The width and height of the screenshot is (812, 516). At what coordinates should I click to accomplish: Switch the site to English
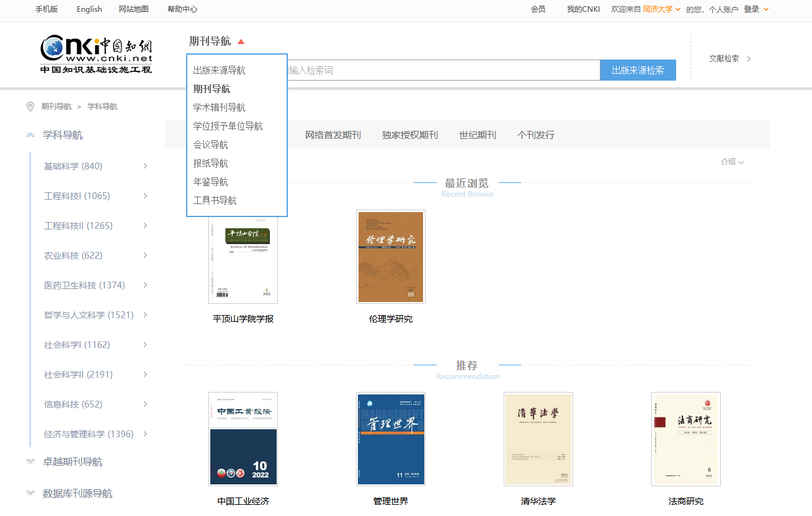pyautogui.click(x=89, y=9)
